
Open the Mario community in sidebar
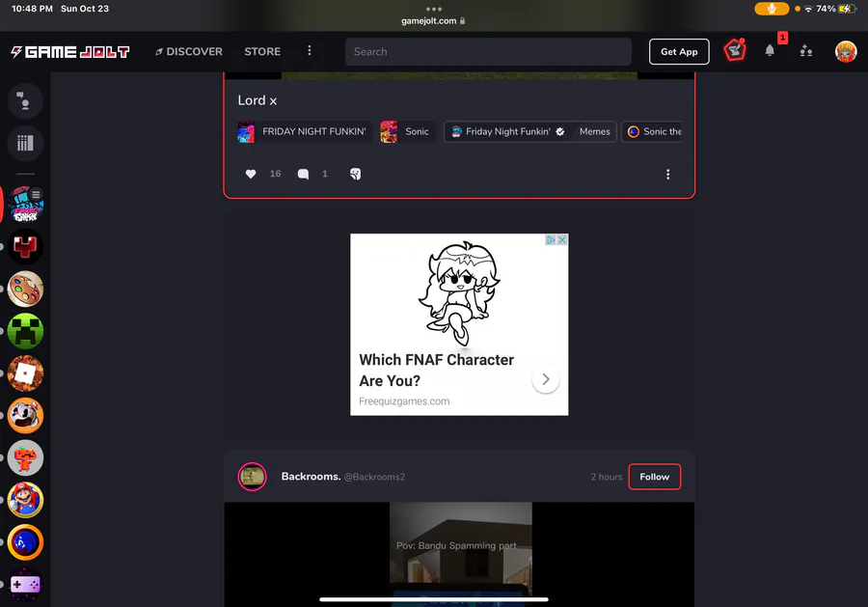pos(25,500)
